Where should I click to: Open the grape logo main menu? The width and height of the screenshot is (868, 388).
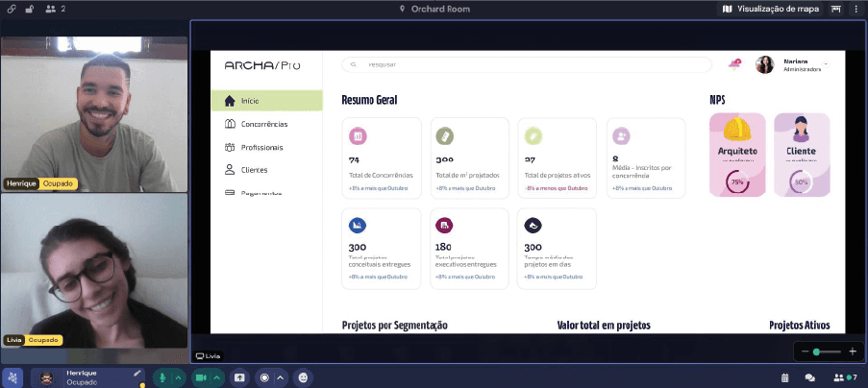click(x=12, y=378)
